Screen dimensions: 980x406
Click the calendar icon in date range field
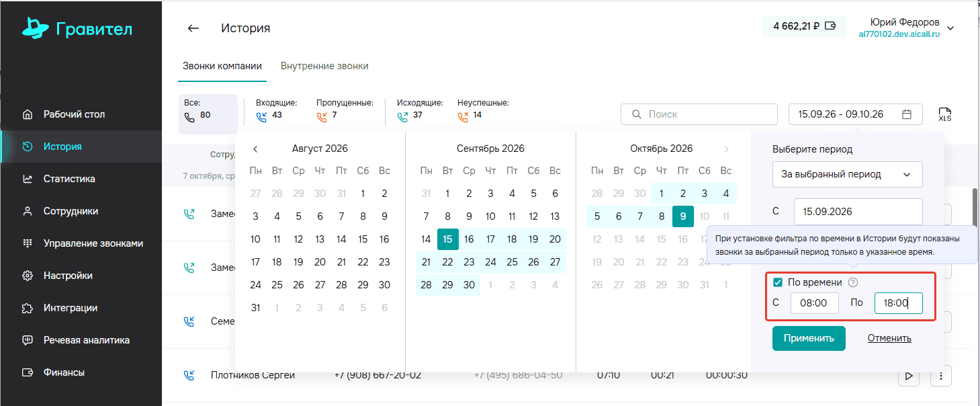point(907,114)
